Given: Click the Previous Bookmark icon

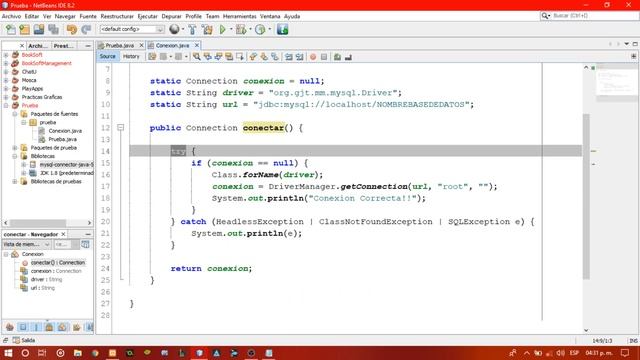Looking at the screenshot, I should click(x=253, y=57).
